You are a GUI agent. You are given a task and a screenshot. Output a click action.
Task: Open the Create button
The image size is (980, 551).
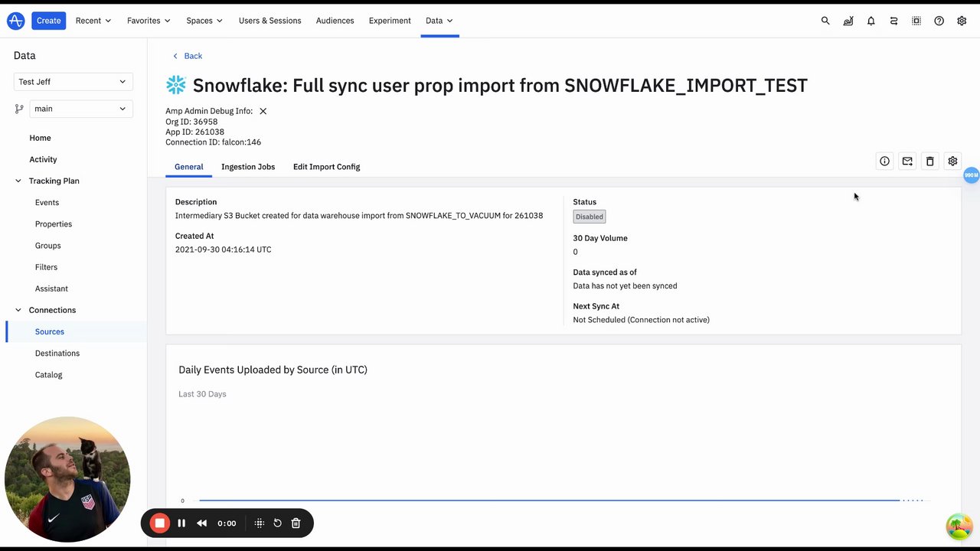pos(48,21)
